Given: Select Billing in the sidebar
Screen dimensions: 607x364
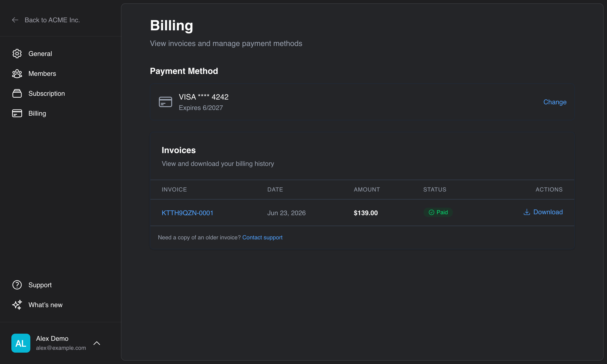Looking at the screenshot, I should click(x=37, y=113).
